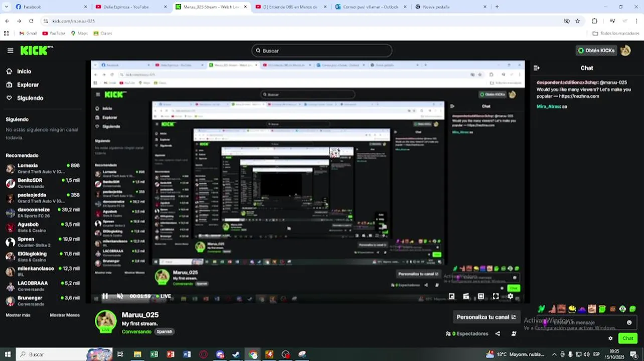Open the Chrome extensions puzzle icon

[594, 21]
